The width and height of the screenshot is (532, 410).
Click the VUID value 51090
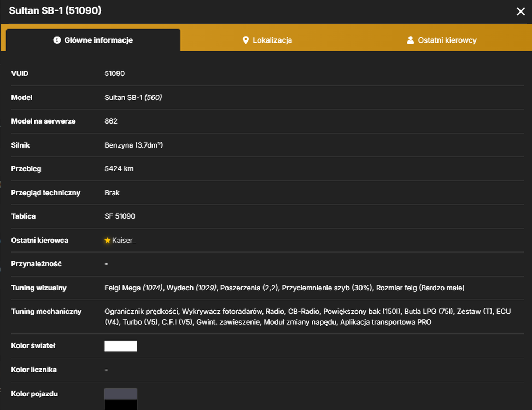[114, 74]
